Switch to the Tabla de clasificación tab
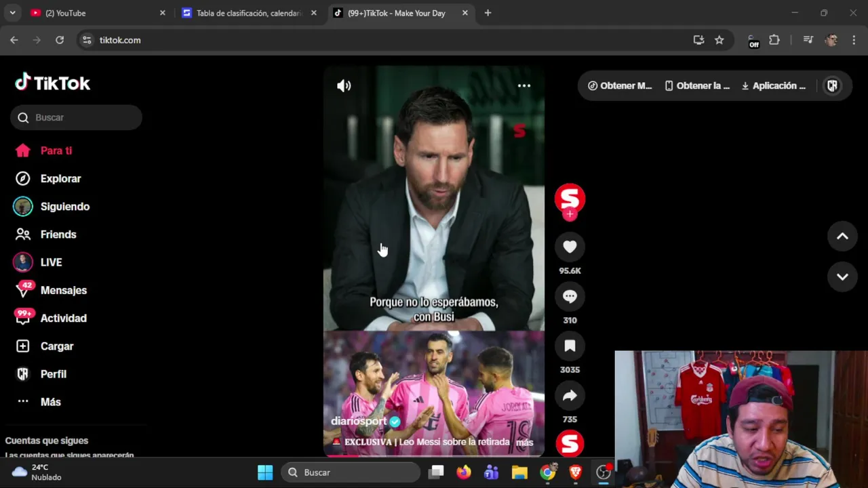Image resolution: width=868 pixels, height=488 pixels. 249,13
